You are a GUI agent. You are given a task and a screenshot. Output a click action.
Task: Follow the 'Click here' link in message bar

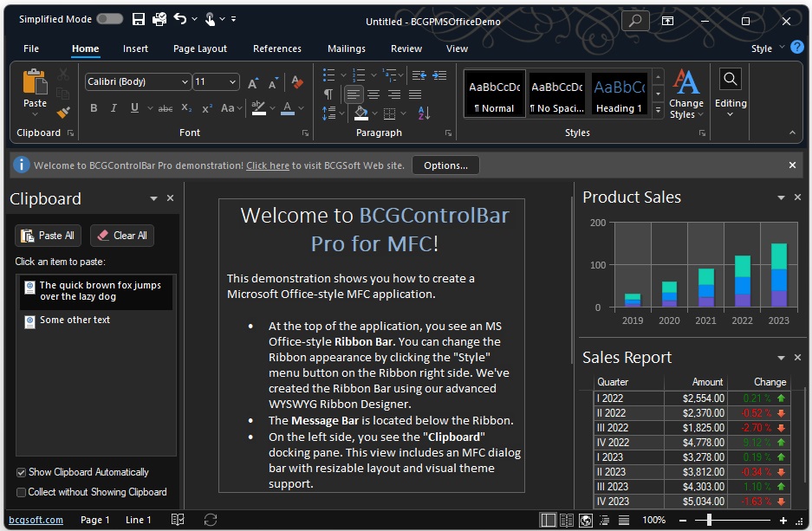coord(267,165)
